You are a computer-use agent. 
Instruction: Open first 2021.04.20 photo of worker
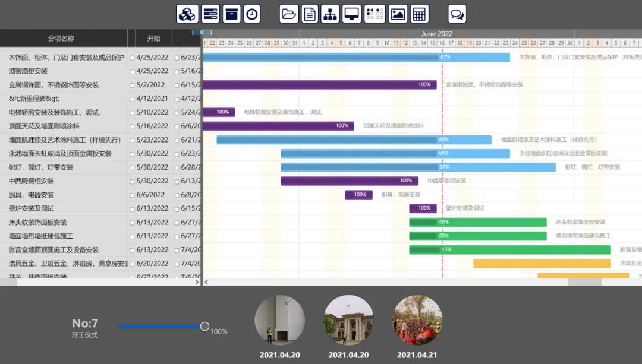click(x=279, y=320)
